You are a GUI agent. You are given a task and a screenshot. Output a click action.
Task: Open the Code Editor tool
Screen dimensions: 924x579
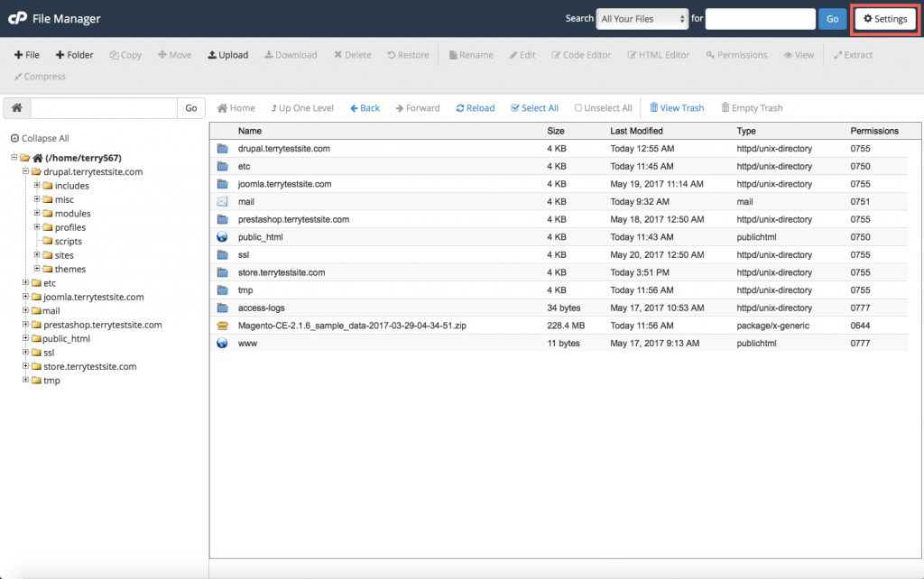[580, 54]
